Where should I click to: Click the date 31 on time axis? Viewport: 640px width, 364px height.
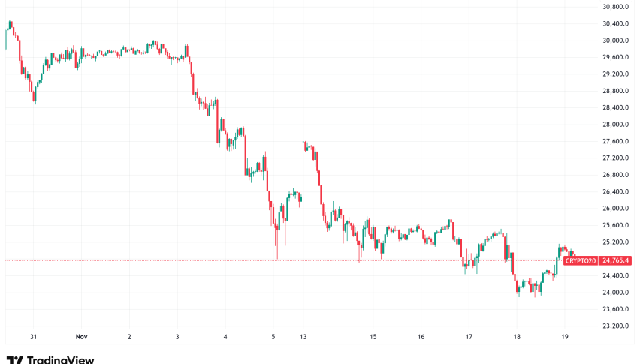pyautogui.click(x=35, y=337)
